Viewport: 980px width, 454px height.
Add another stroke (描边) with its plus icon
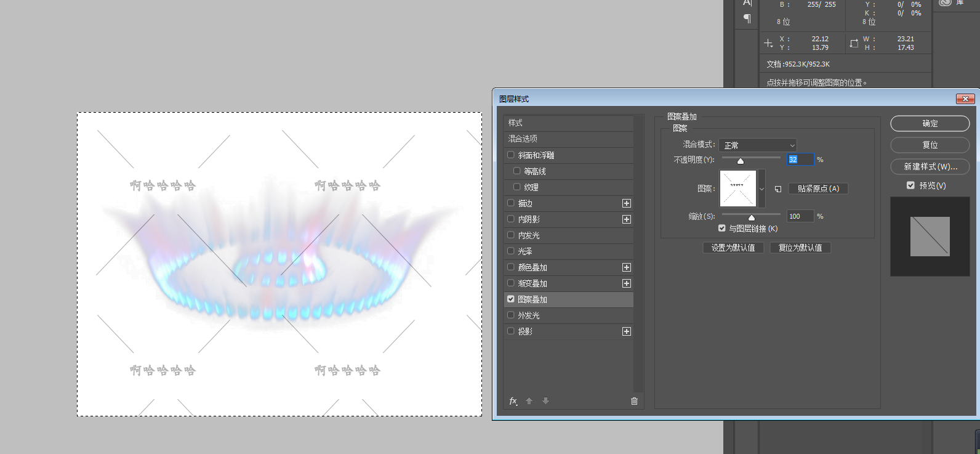pyautogui.click(x=627, y=203)
